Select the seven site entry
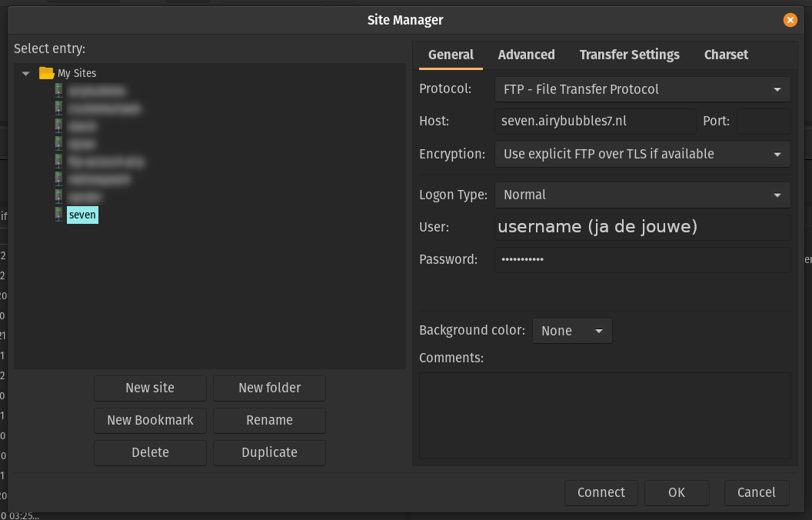 click(x=82, y=215)
